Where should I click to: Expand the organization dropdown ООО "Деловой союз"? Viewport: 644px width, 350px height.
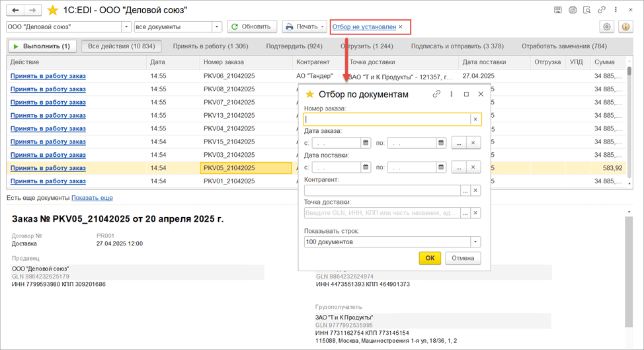coord(126,27)
